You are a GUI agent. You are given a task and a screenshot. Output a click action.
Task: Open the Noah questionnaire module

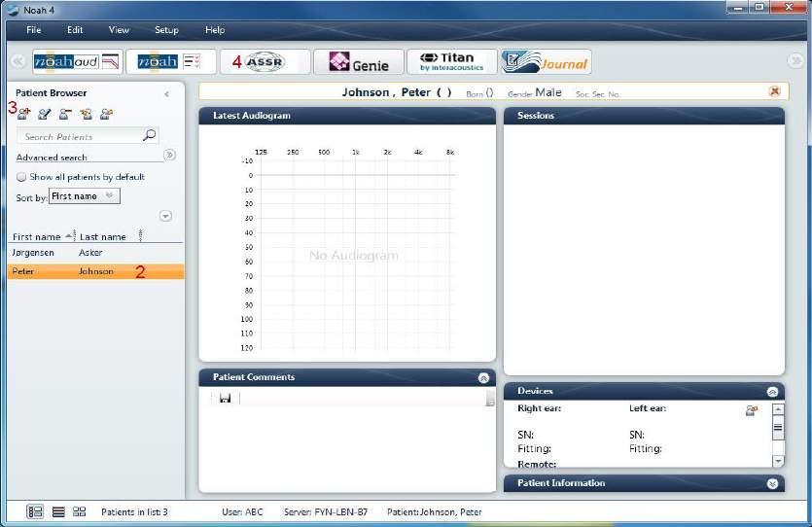click(x=171, y=61)
